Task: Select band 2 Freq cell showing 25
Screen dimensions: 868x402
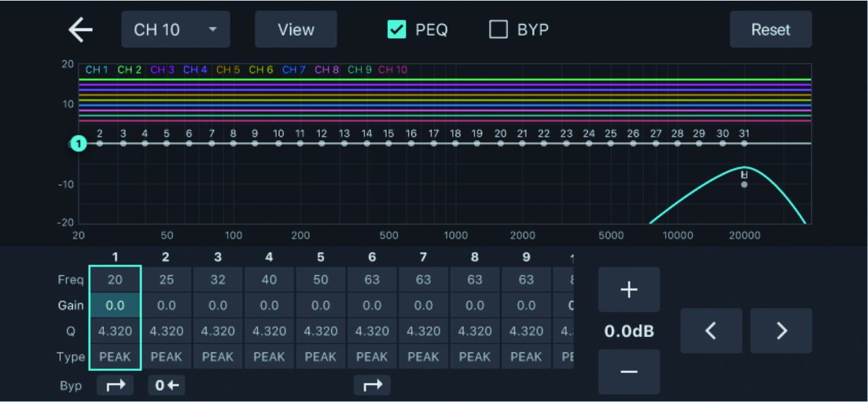Action: (x=166, y=280)
